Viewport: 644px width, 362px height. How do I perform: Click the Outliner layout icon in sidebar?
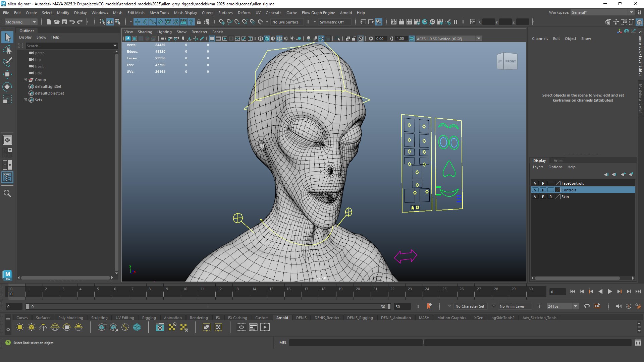[7, 177]
